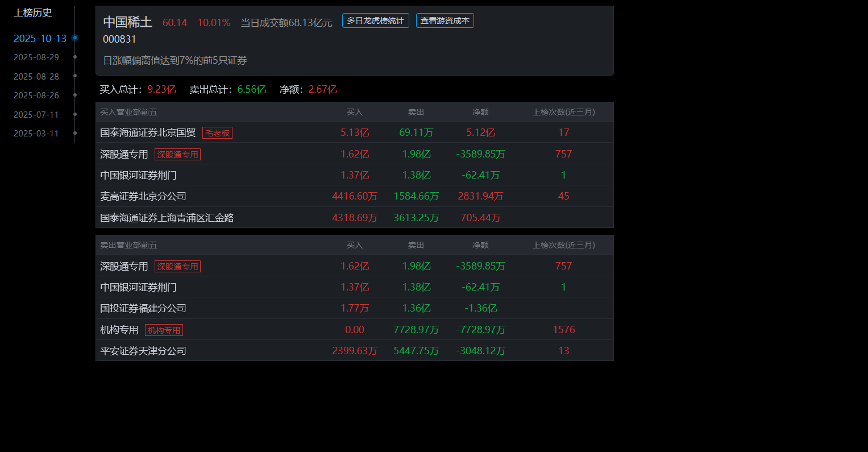Select history date 2025-03-11
868x452 pixels.
click(36, 134)
